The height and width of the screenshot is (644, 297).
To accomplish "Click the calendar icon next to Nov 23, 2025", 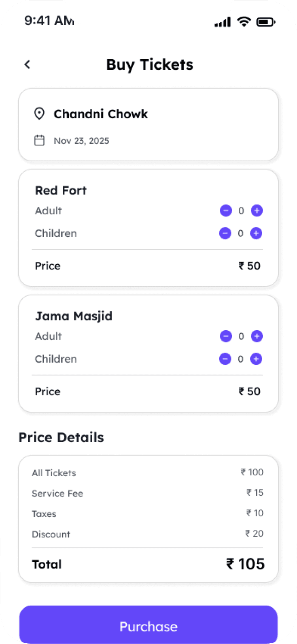I will tap(39, 141).
